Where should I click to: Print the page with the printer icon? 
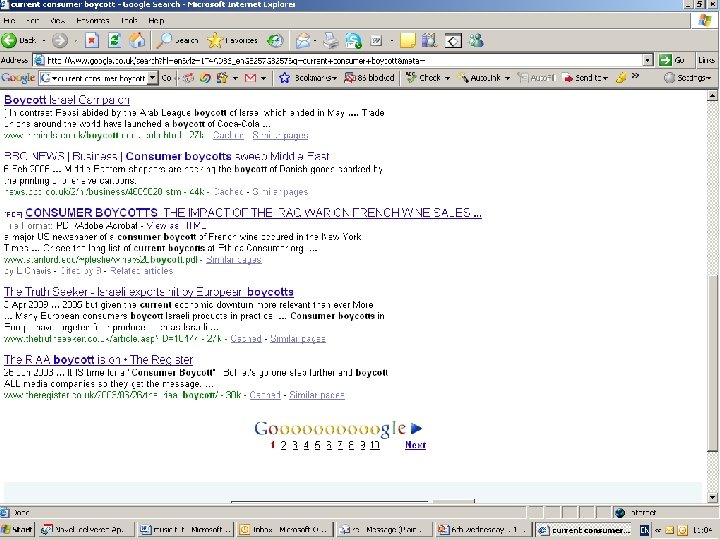(x=331, y=40)
